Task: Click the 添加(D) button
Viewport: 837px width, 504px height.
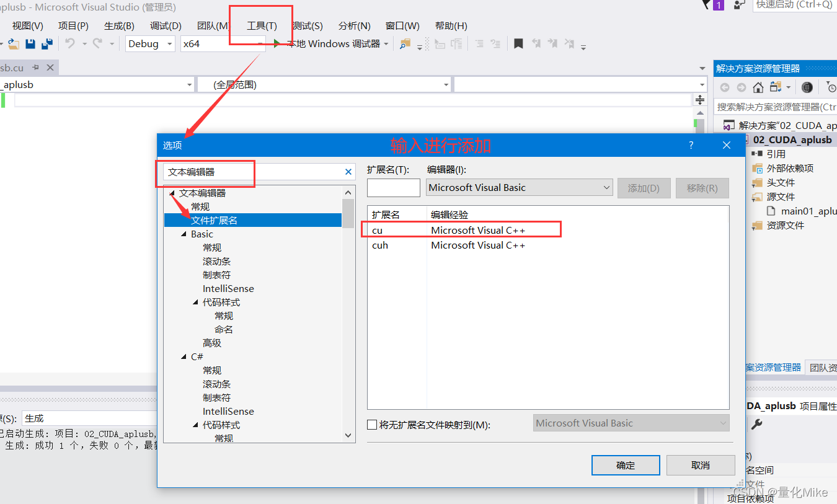Action: [x=644, y=188]
